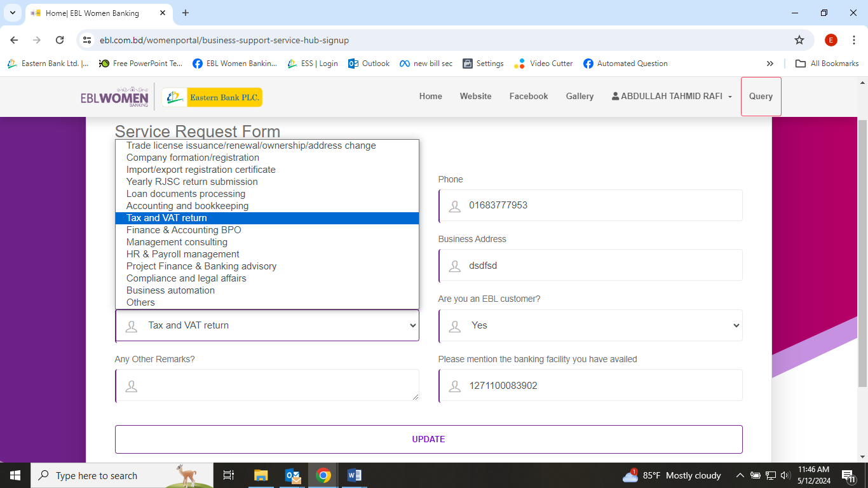868x488 pixels.
Task: Open All Bookmarks folder
Action: (827, 64)
